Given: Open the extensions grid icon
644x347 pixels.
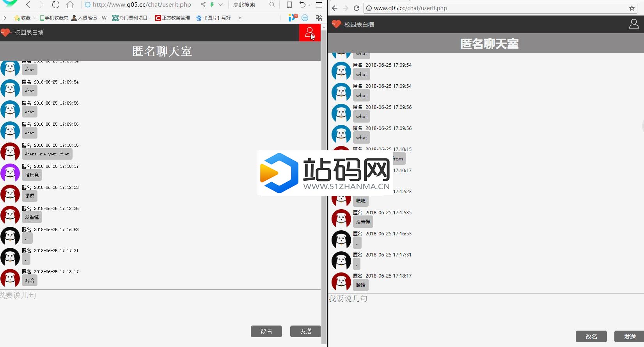Looking at the screenshot, I should [x=319, y=18].
